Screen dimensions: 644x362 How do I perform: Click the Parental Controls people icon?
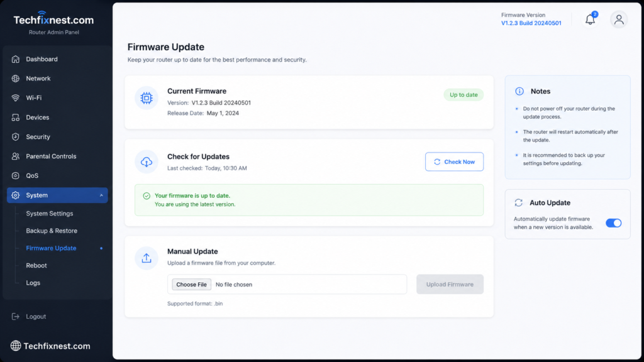pos(16,156)
